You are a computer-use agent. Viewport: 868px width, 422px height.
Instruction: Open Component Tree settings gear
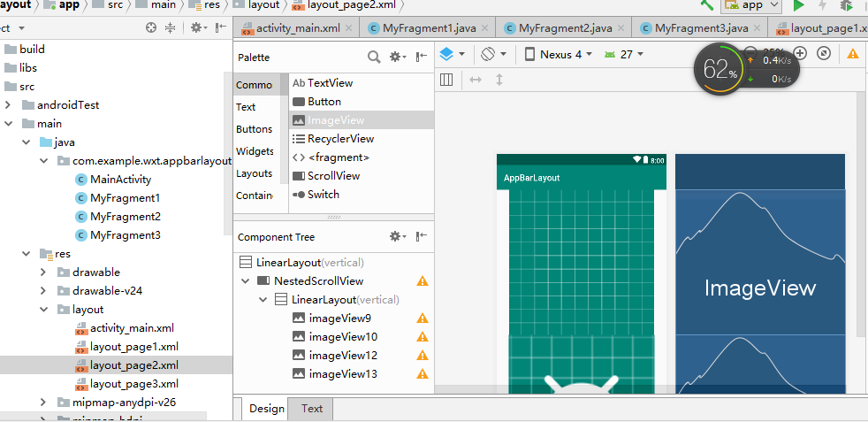click(x=398, y=236)
